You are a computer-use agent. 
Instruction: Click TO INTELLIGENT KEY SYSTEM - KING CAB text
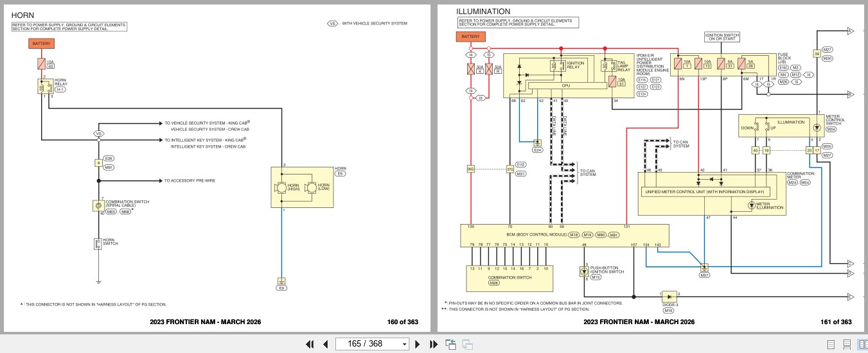207,139
